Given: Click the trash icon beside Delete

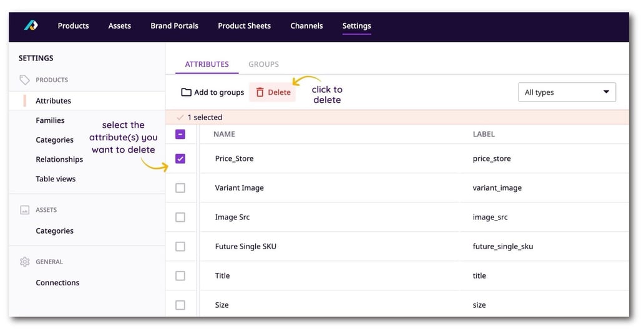Looking at the screenshot, I should click(x=260, y=92).
